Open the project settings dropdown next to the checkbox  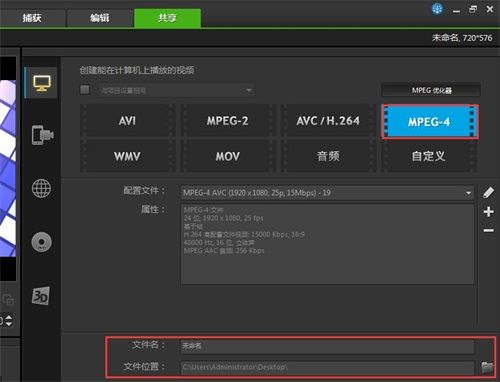point(177,90)
